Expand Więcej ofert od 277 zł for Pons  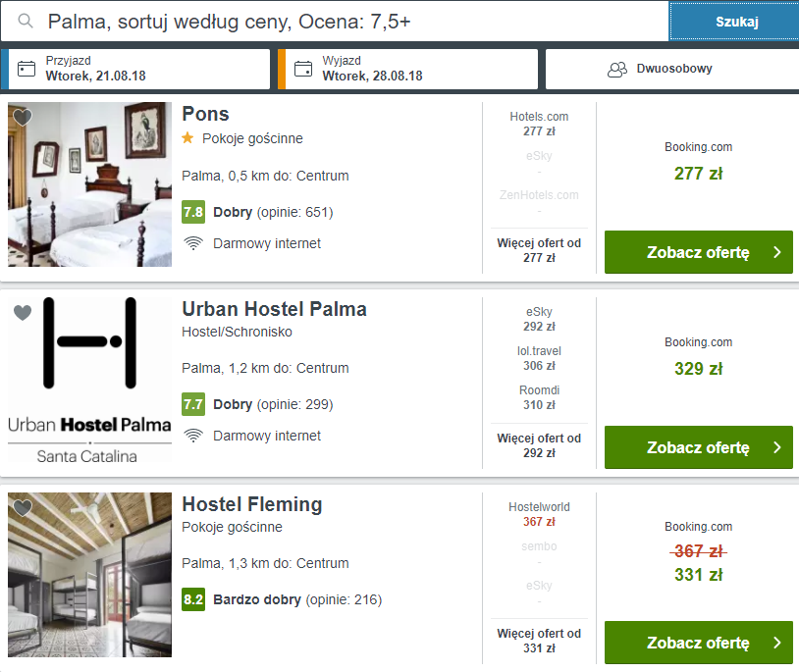coord(539,250)
